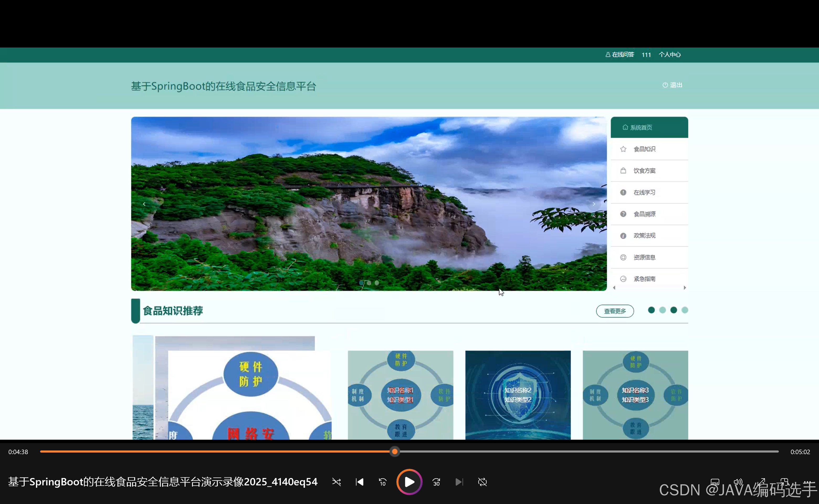
Task: Click the 查看更多 button
Action: coord(615,311)
